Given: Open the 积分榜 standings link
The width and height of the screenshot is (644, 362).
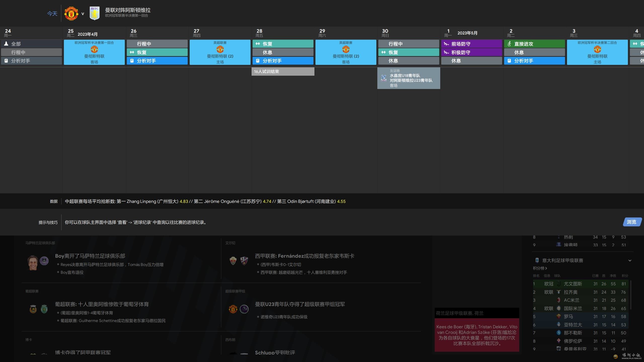Looking at the screenshot, I should (540, 268).
